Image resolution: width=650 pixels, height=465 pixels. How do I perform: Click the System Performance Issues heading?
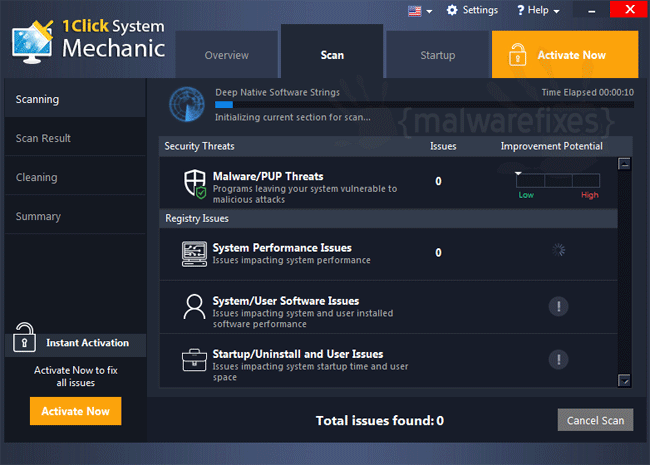click(x=282, y=247)
